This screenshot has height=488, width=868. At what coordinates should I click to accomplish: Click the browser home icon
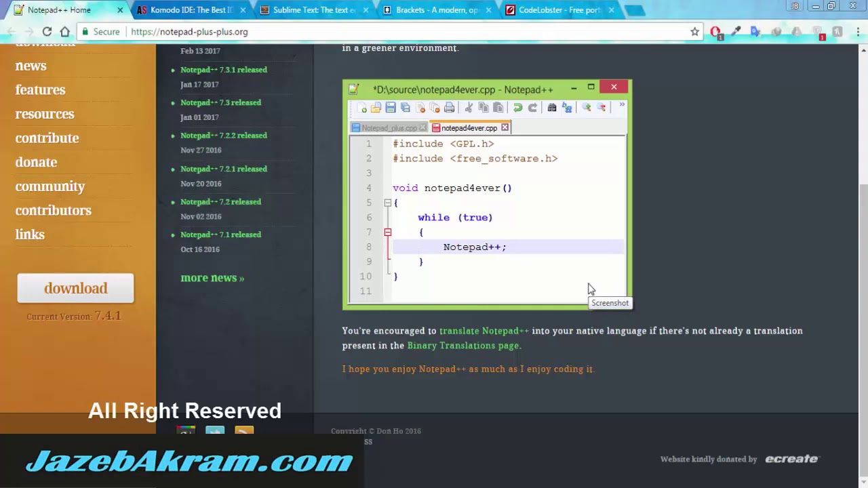65,32
